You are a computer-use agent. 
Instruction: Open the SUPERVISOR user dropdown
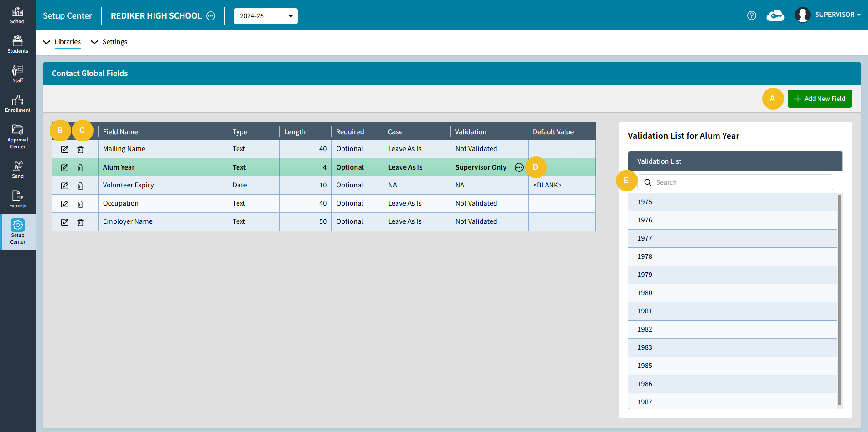point(838,15)
